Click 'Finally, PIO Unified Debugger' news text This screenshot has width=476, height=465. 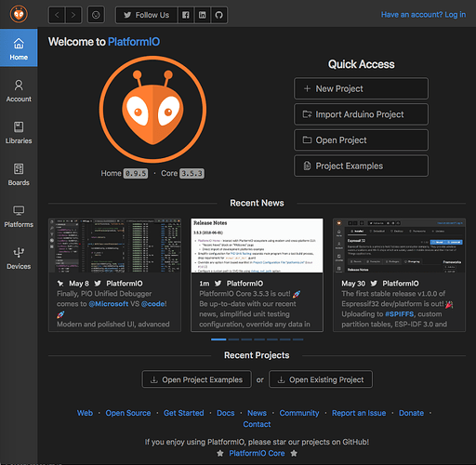(104, 294)
